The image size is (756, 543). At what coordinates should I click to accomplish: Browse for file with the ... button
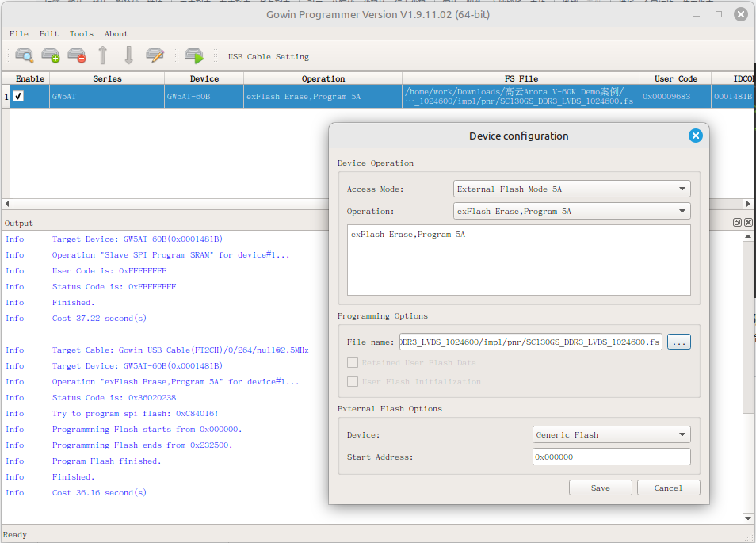click(x=679, y=342)
